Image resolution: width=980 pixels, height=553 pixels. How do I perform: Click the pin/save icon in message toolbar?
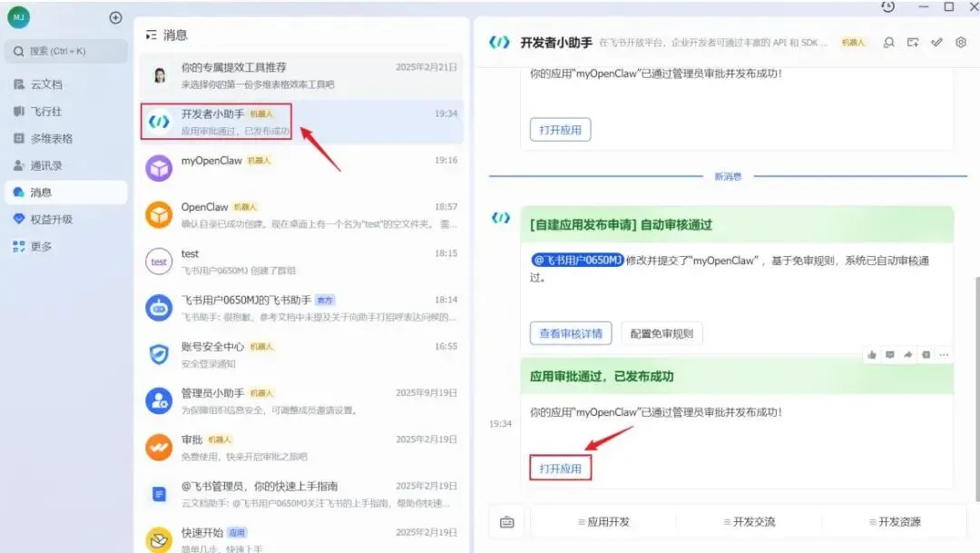926,355
